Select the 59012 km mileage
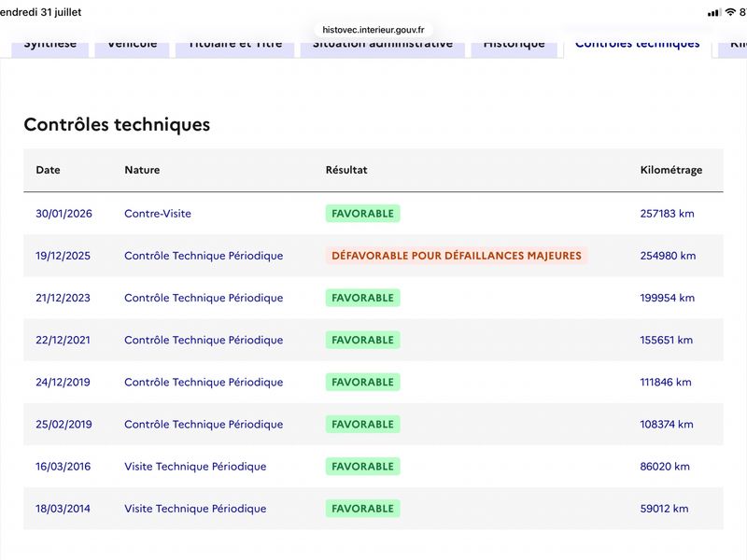 (664, 509)
